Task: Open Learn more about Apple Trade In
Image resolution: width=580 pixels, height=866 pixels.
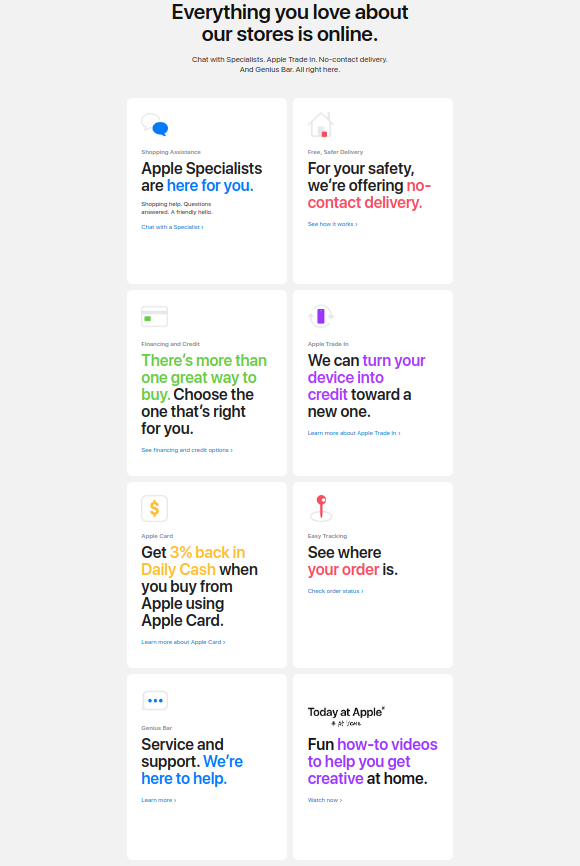Action: coord(354,433)
